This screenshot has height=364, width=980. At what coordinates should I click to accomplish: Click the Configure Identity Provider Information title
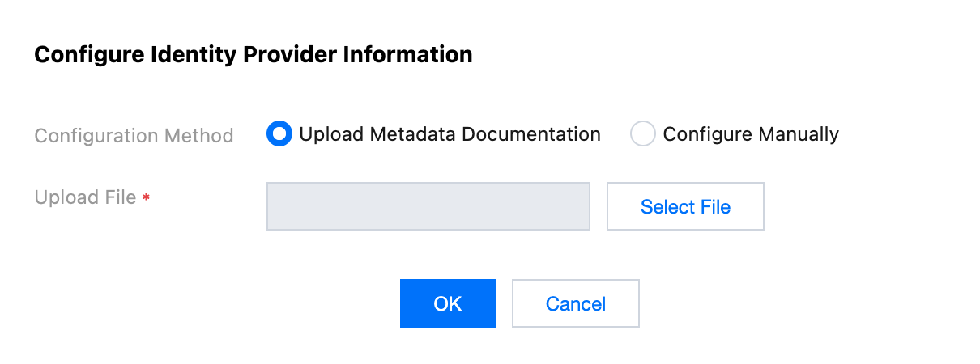253,55
